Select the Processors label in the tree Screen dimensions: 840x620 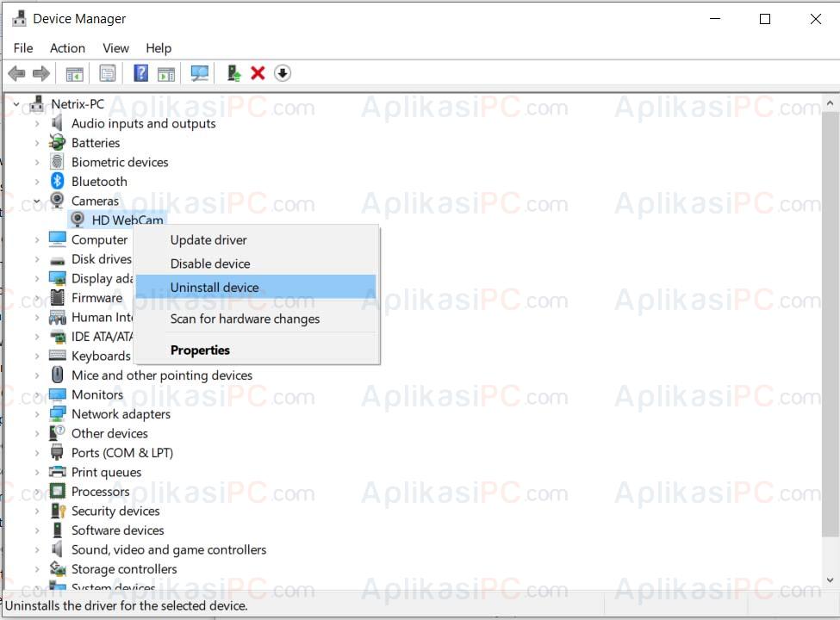(x=101, y=492)
